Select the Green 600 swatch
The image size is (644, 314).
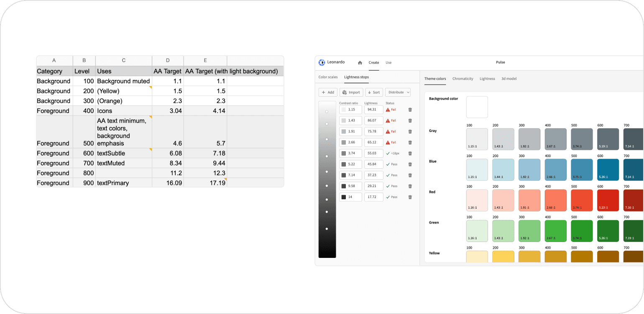[x=608, y=231]
